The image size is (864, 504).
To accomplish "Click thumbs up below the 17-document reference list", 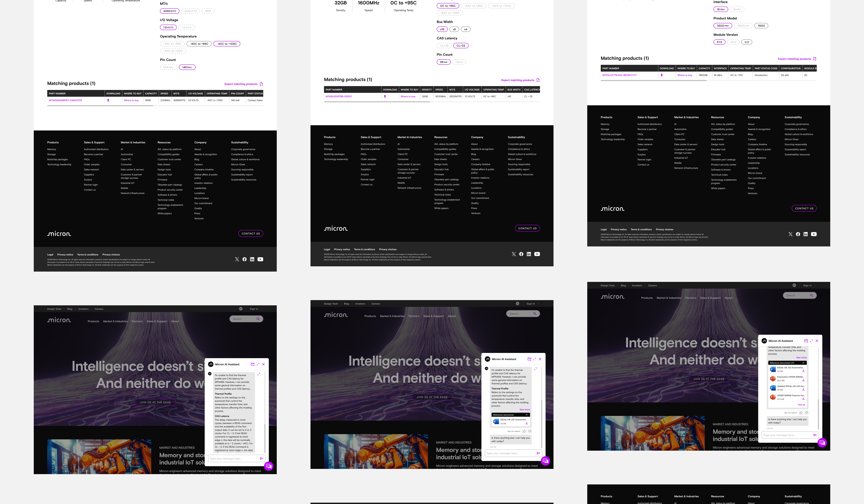I will (x=801, y=413).
